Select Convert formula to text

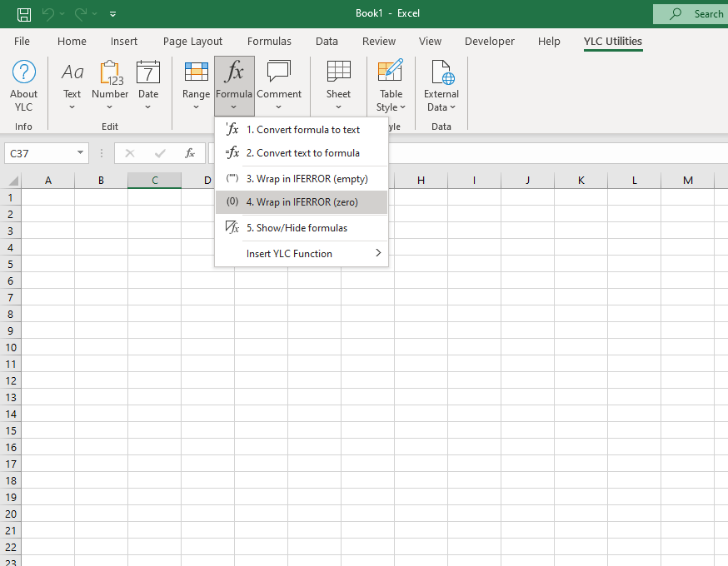pos(302,130)
